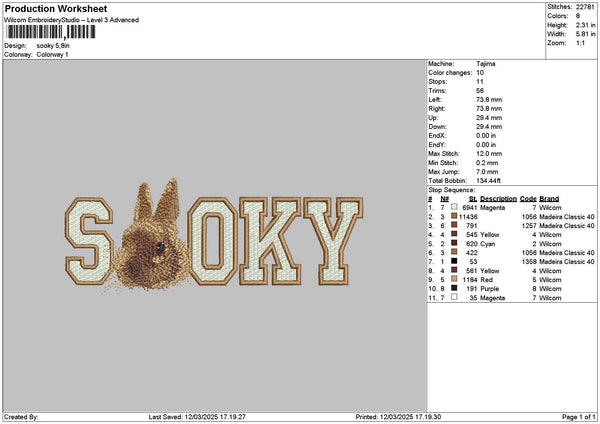The image size is (600, 424).
Task: Click the Code column header
Action: (x=528, y=198)
